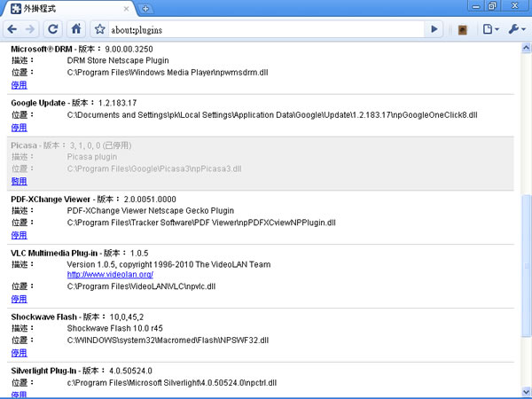Disable the VLC Multimedia Plug-in
The width and height of the screenshot is (532, 399).
[19, 300]
